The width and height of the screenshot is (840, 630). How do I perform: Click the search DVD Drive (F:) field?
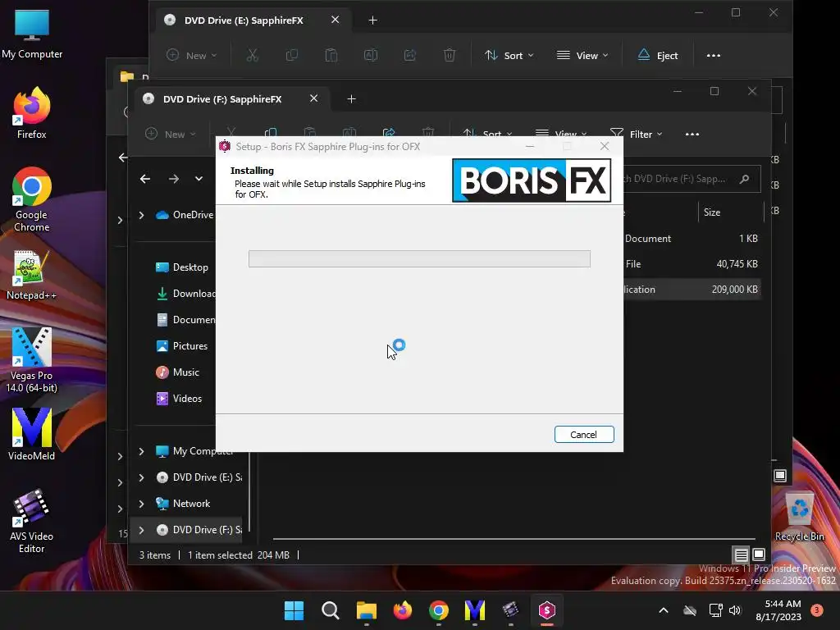pyautogui.click(x=692, y=179)
